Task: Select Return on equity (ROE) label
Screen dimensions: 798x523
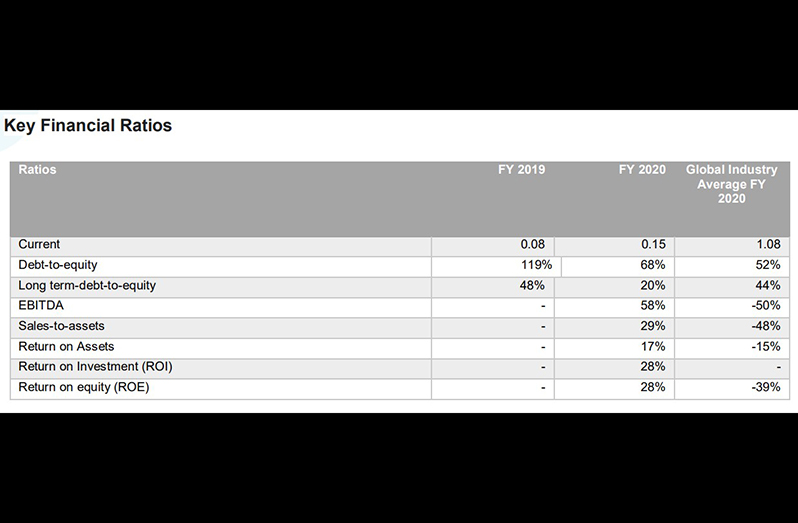Action: click(x=83, y=387)
